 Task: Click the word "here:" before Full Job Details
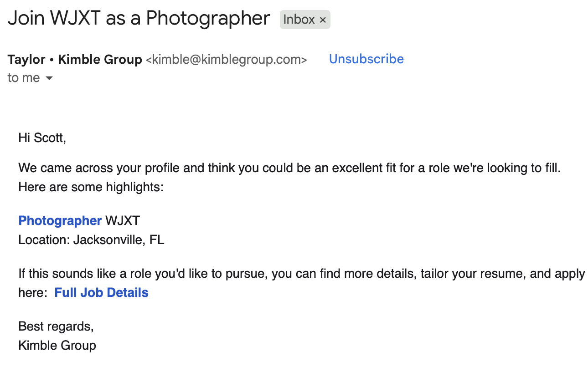(x=33, y=292)
